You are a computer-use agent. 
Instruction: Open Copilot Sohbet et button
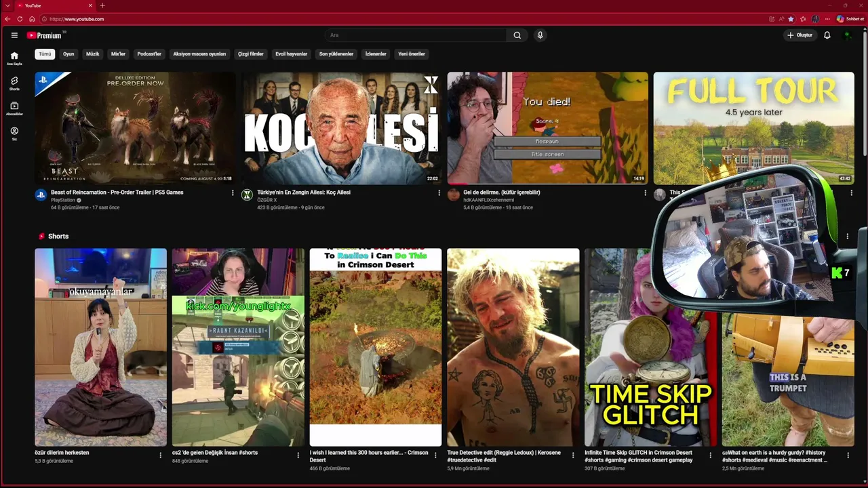click(850, 19)
